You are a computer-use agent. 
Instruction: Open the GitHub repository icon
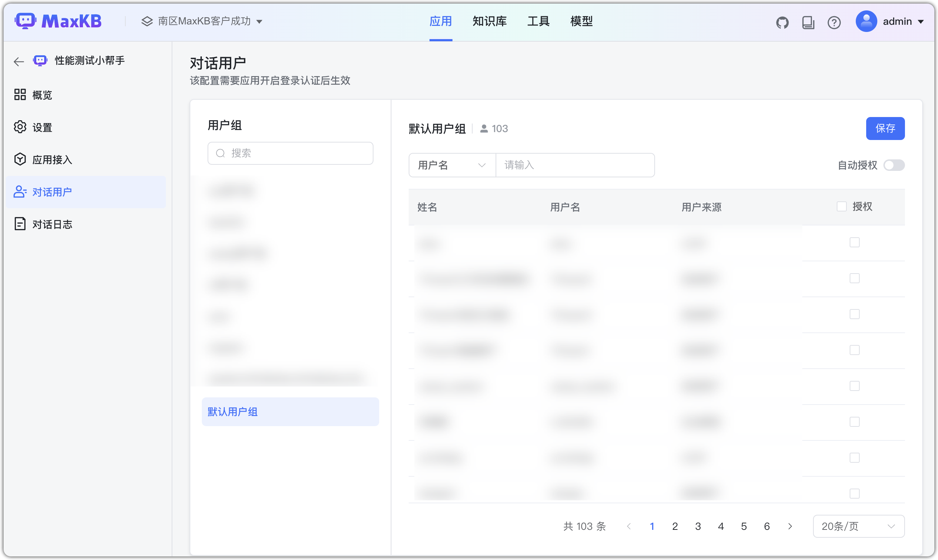782,22
